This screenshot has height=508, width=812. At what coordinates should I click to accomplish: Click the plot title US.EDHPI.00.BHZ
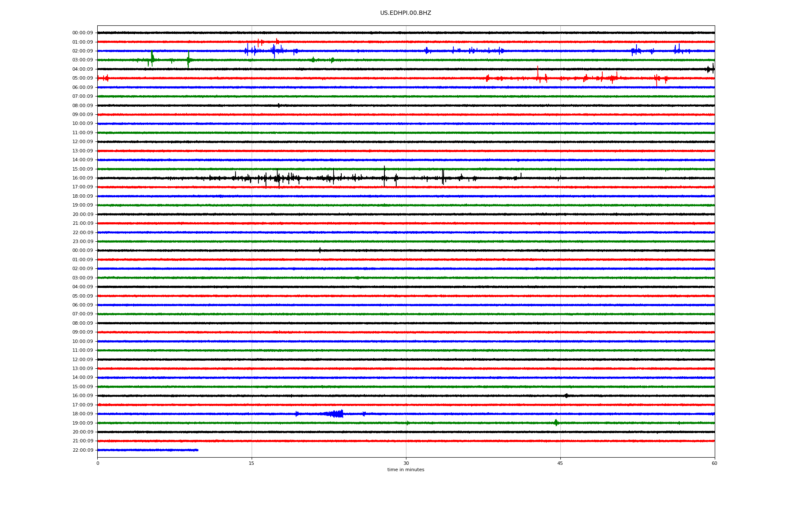coord(405,13)
